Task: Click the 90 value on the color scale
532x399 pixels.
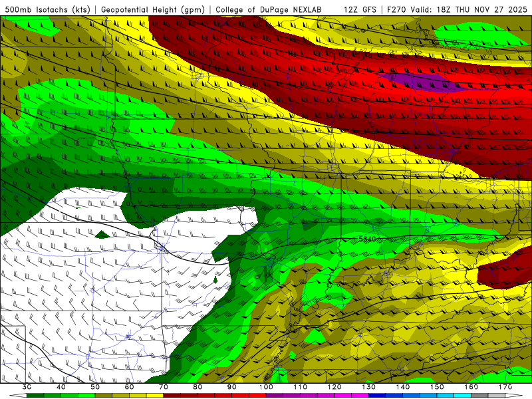Action: 232,387
